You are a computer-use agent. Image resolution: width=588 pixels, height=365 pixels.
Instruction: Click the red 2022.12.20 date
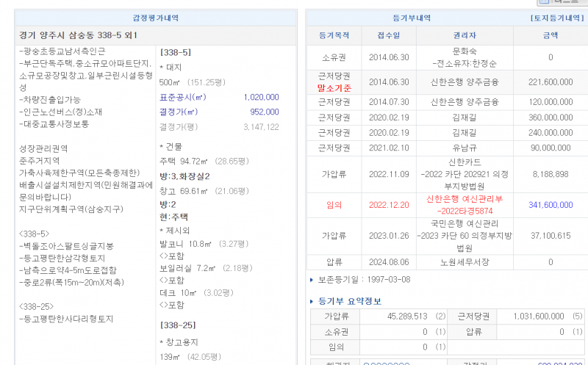coord(388,205)
